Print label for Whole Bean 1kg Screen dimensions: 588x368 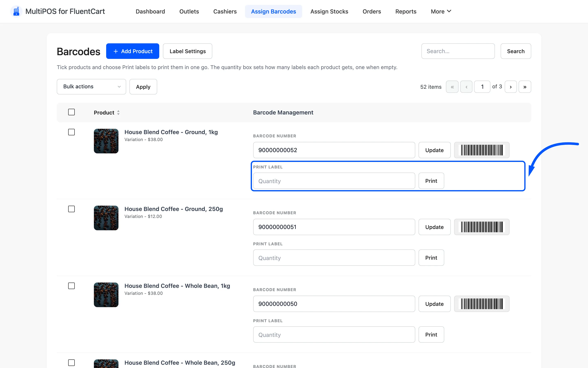point(431,334)
